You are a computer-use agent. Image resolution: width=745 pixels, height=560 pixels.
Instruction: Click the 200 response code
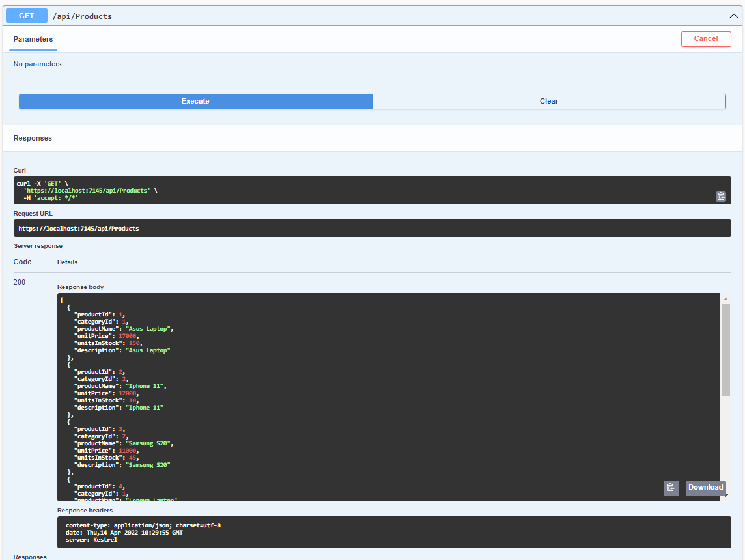pyautogui.click(x=20, y=282)
